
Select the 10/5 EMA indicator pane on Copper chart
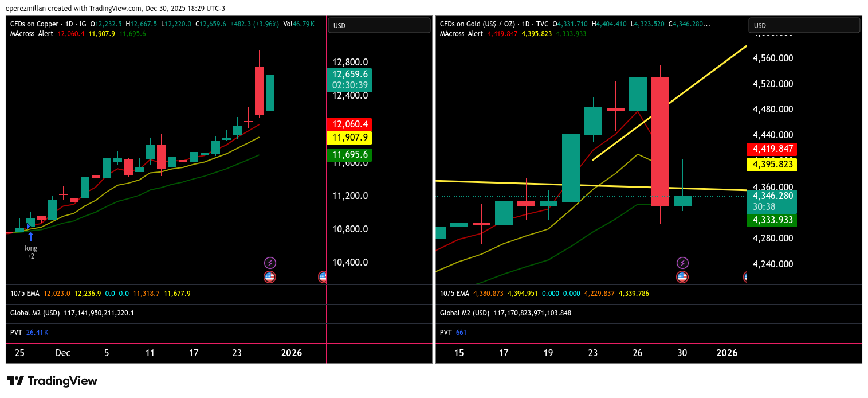click(25, 294)
